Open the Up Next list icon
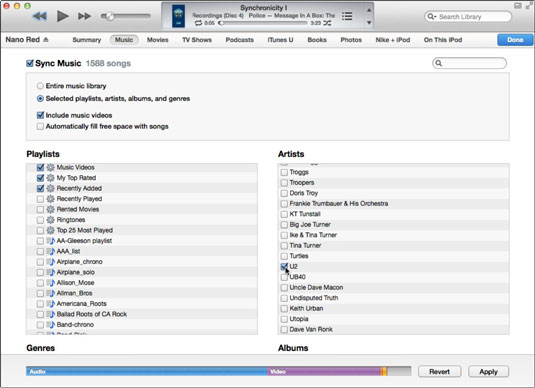Image resolution: width=535 pixels, height=388 pixels. [x=347, y=16]
